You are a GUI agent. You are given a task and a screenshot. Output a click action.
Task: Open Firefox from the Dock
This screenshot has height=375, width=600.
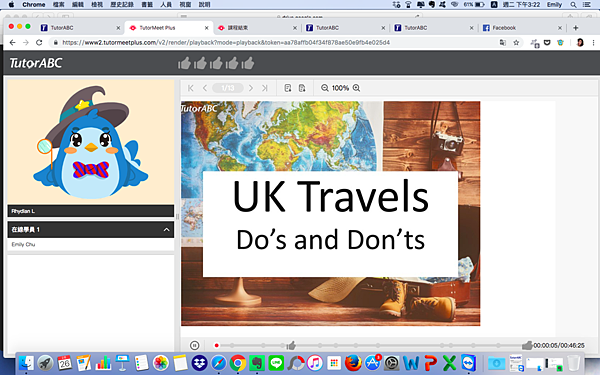353,363
